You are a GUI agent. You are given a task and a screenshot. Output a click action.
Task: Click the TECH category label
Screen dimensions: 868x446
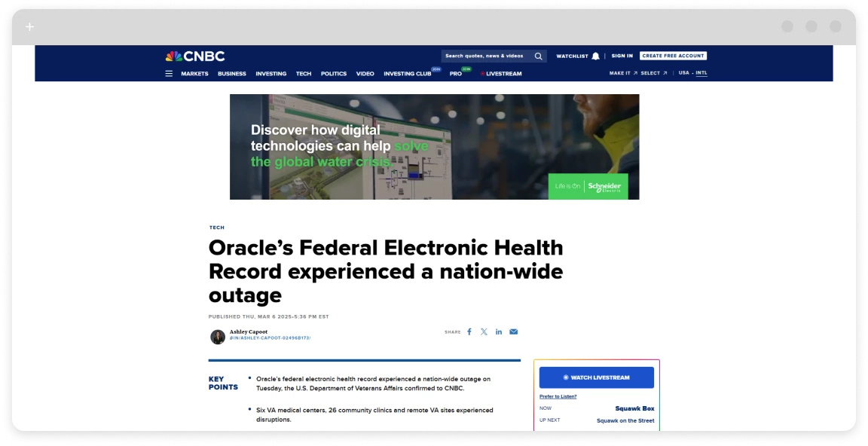point(217,228)
